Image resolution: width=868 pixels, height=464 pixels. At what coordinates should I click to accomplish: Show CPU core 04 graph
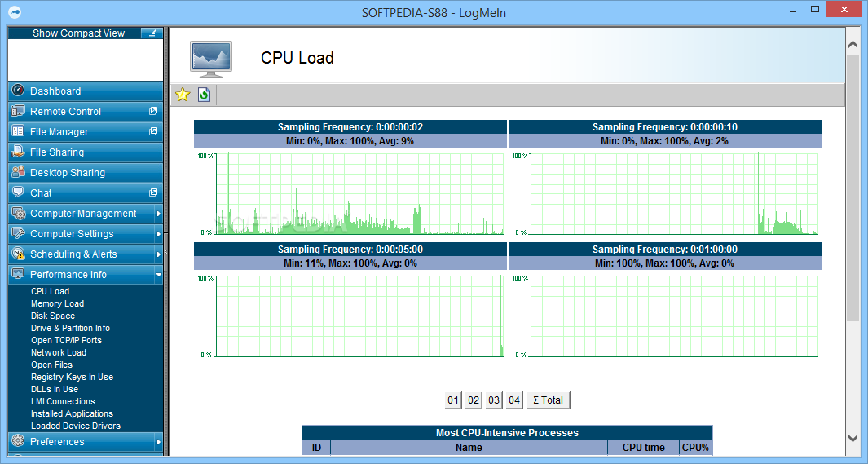click(x=514, y=400)
